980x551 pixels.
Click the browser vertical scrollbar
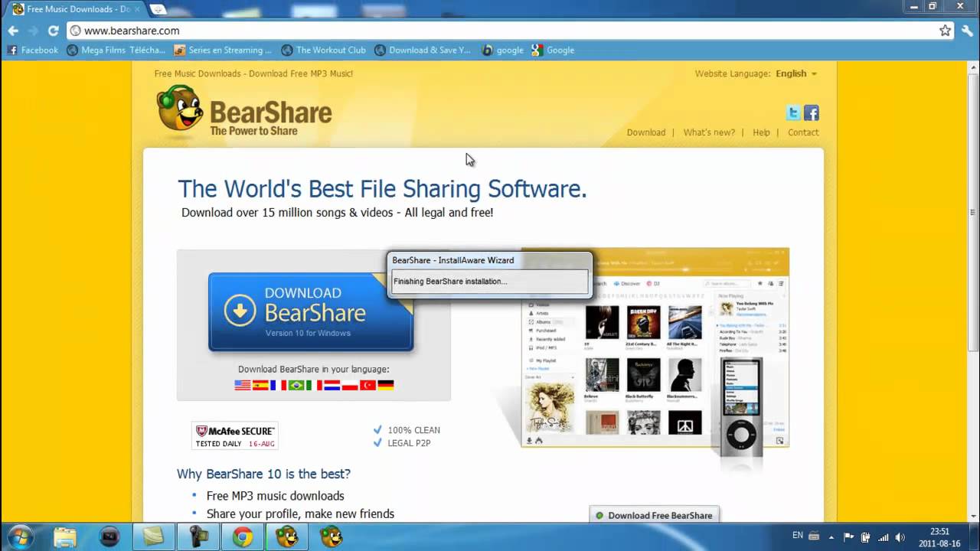(974, 291)
